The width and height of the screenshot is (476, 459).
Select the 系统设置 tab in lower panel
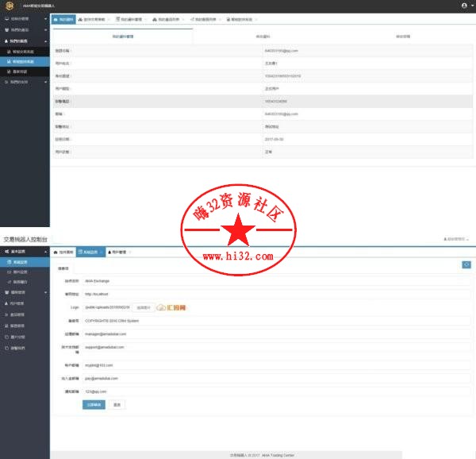[x=90, y=252]
